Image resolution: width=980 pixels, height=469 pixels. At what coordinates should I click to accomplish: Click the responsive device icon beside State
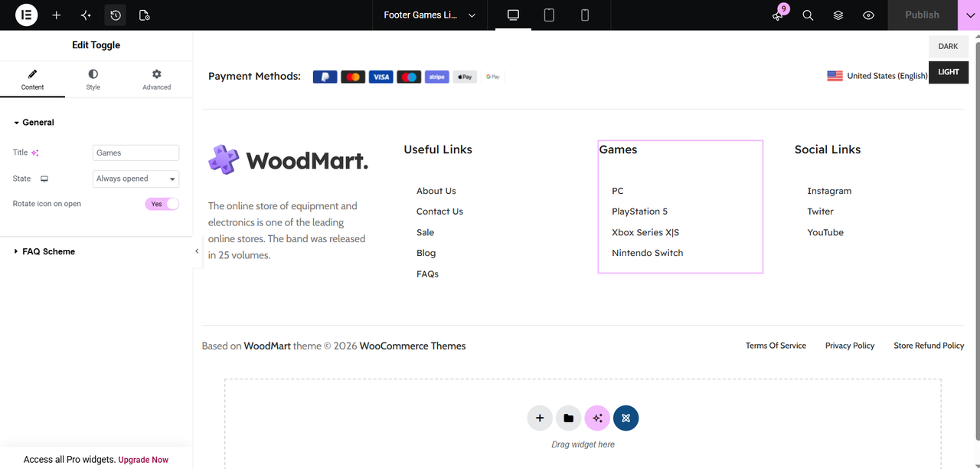pyautogui.click(x=44, y=179)
